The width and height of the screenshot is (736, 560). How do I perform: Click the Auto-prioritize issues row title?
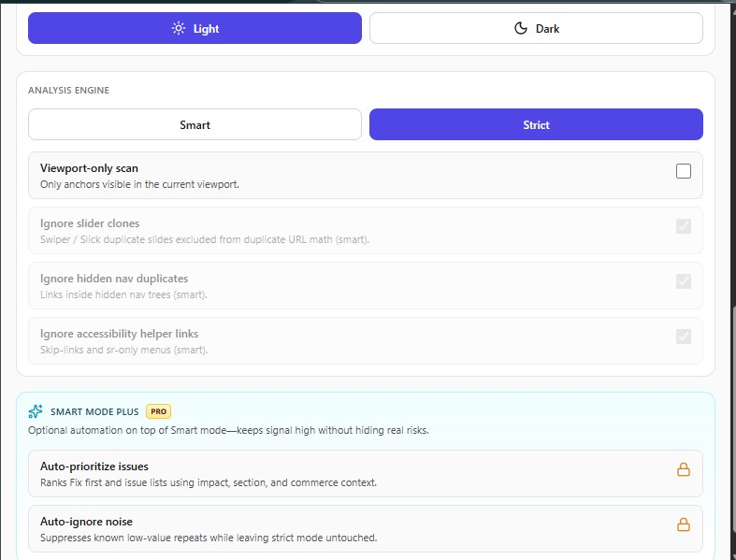coord(94,466)
